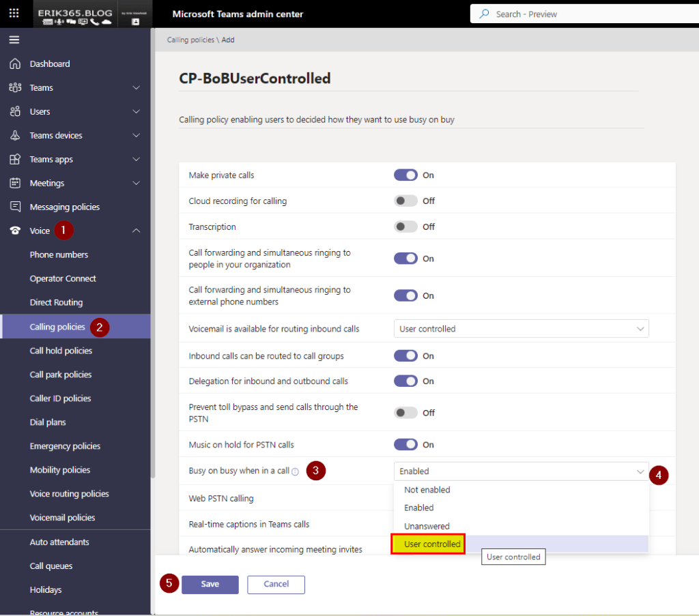Open the app launcher waffle icon
The height and width of the screenshot is (616, 699).
pyautogui.click(x=14, y=14)
